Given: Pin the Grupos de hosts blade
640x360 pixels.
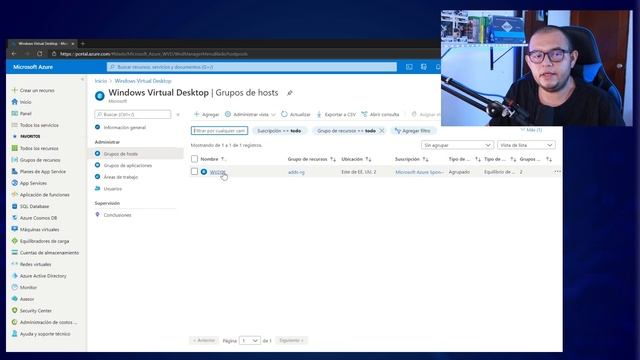Looking at the screenshot, I should 289,93.
